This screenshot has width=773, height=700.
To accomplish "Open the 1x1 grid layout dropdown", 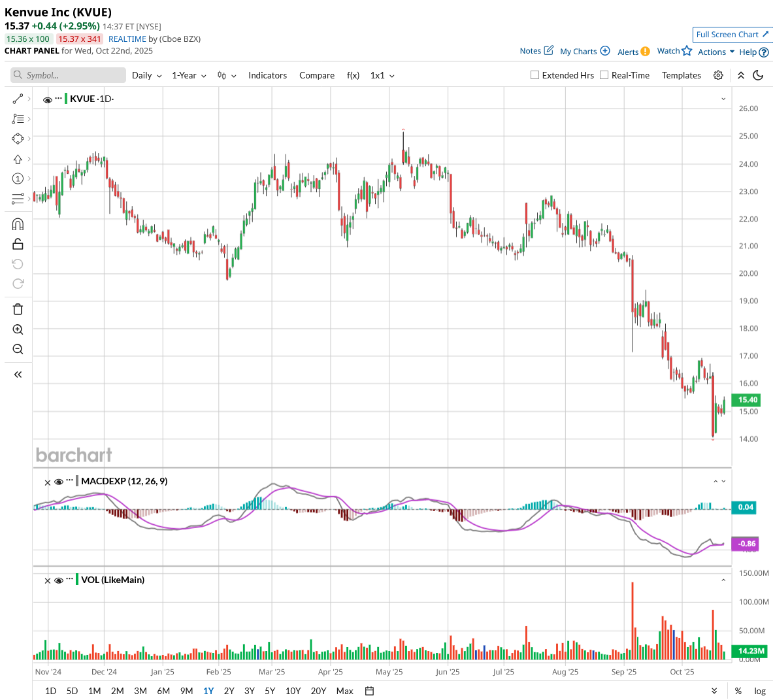I will pyautogui.click(x=382, y=75).
